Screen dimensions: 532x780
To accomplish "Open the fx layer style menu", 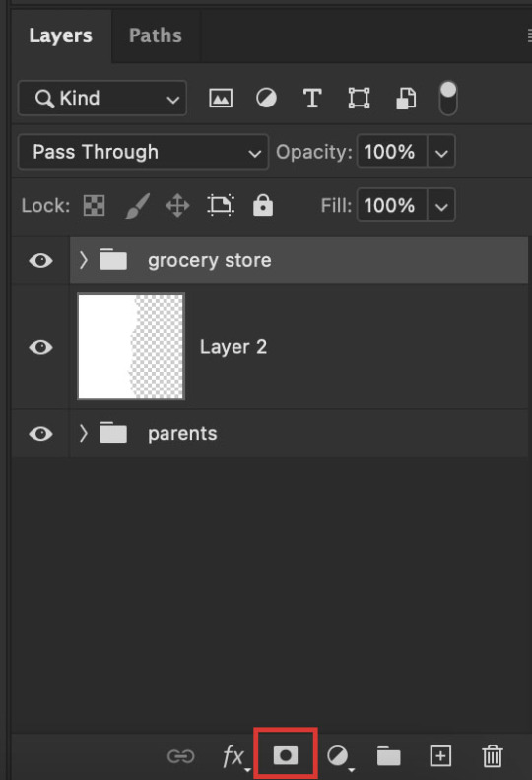I will click(x=234, y=756).
